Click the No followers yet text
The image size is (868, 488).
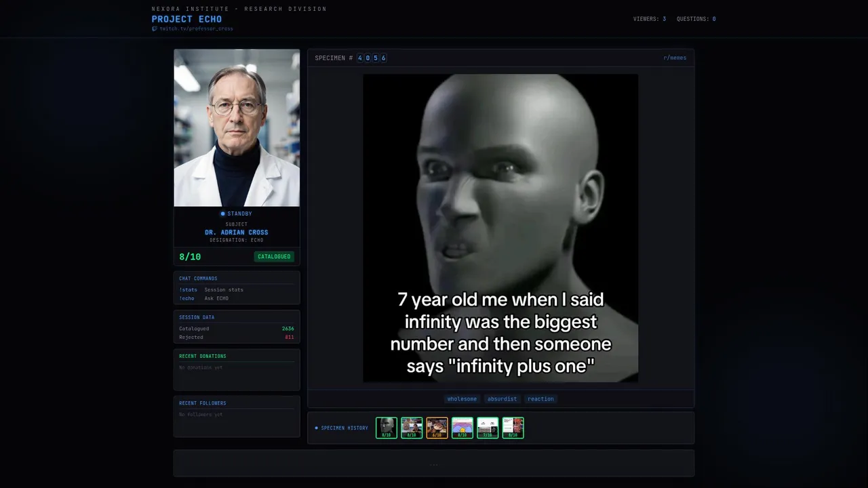point(201,415)
